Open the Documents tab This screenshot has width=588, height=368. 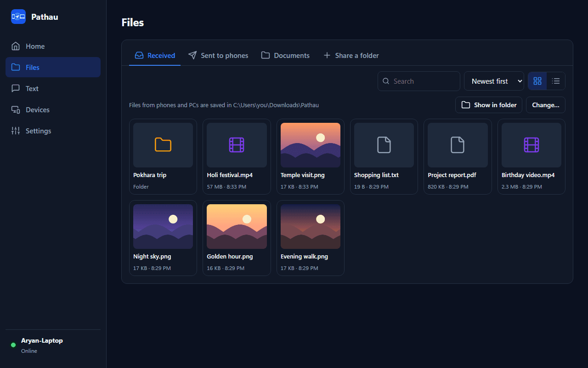pyautogui.click(x=285, y=55)
